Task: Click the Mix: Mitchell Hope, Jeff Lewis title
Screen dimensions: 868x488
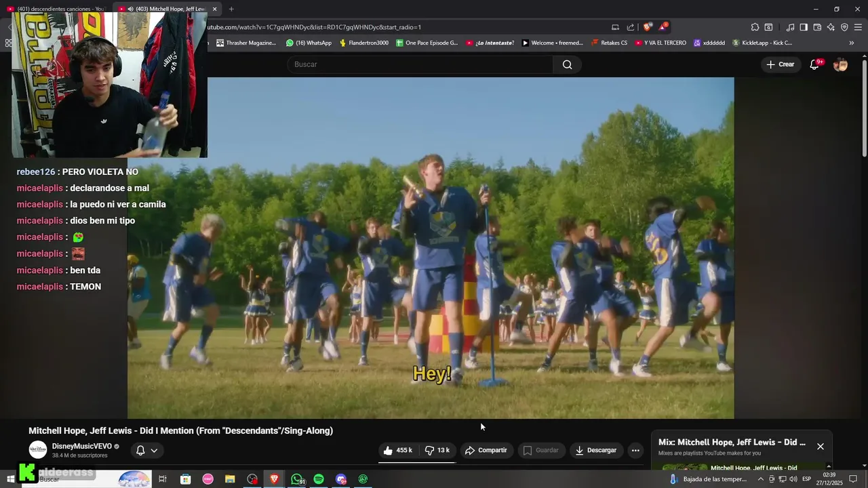Action: point(732,442)
